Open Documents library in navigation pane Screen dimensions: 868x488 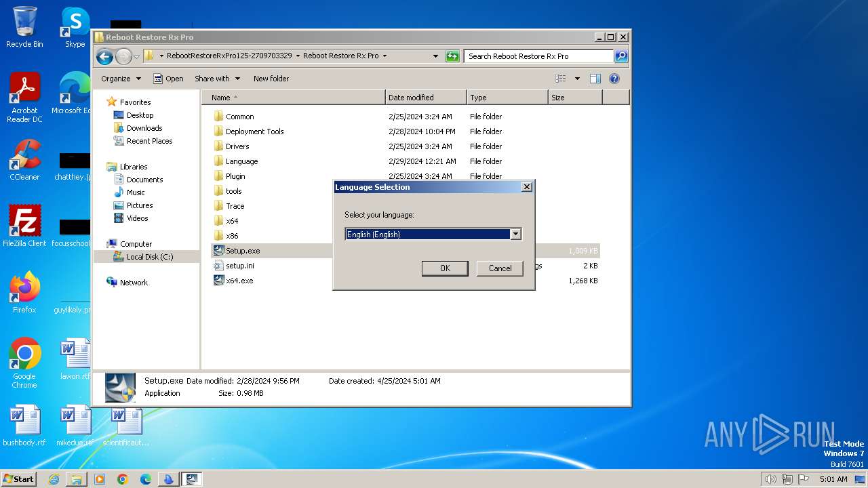click(x=138, y=180)
